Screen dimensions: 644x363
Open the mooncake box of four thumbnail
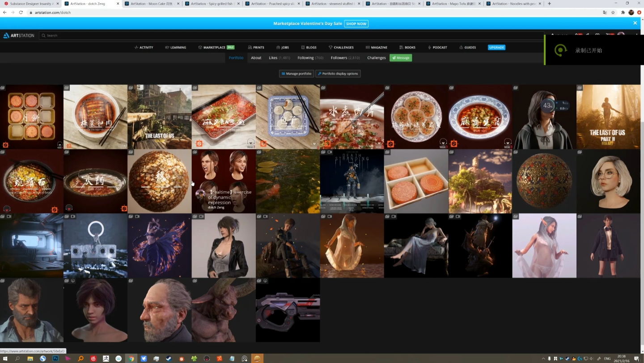click(416, 181)
